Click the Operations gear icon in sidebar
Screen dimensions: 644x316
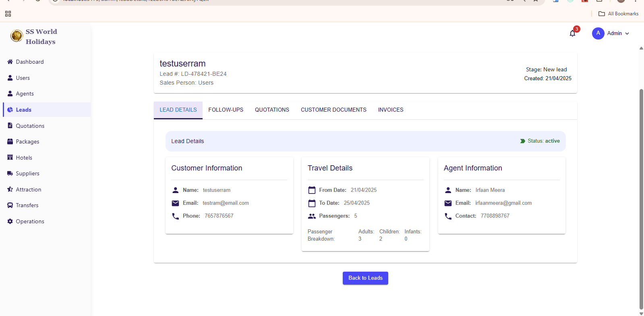(10, 221)
